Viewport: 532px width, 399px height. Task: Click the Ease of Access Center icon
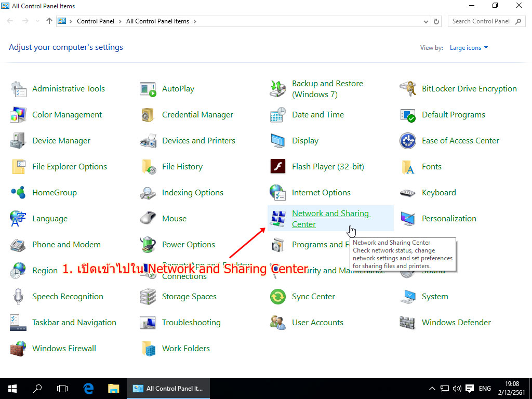pyautogui.click(x=408, y=141)
